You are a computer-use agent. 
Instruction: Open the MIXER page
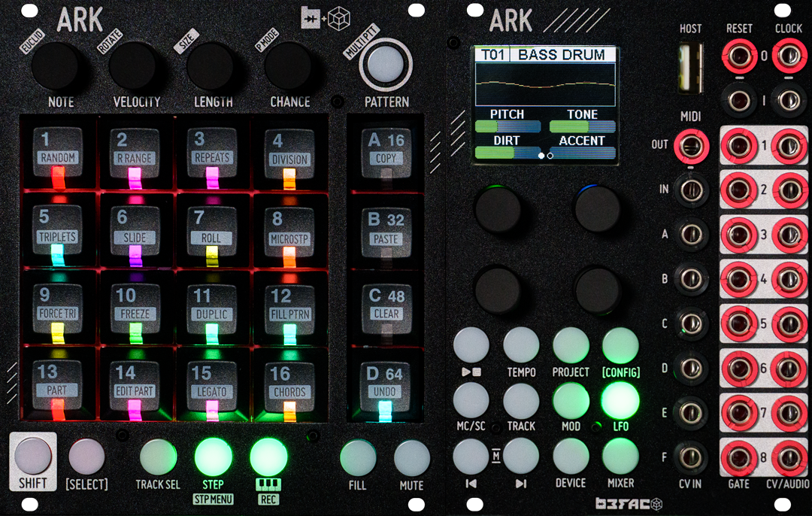pos(620,457)
